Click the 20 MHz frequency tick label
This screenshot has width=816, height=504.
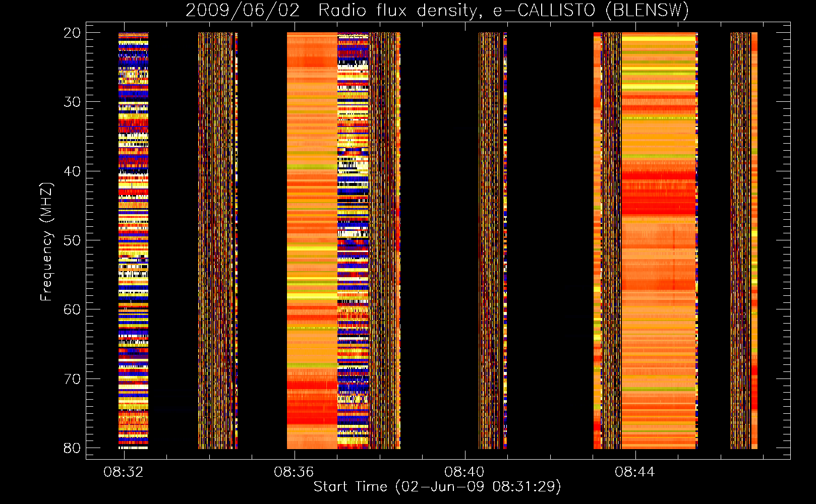coord(72,33)
